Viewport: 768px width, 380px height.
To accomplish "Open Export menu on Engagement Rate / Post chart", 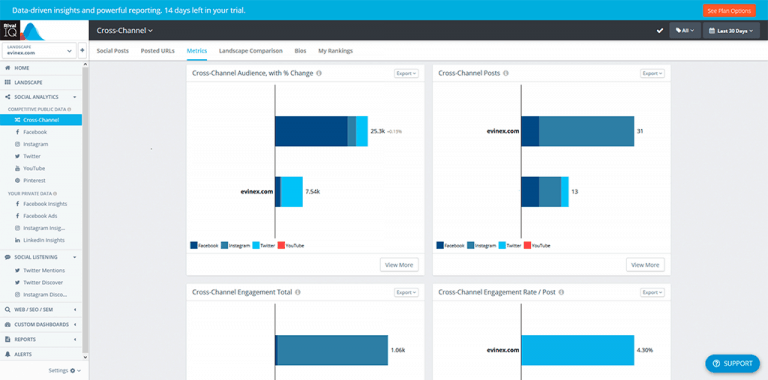I will (x=652, y=292).
